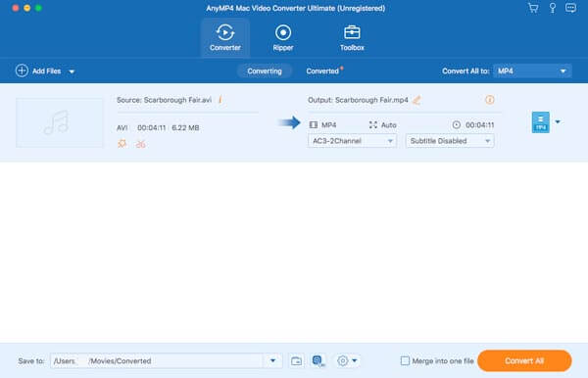
Task: Click the Add Files plus circle icon
Action: (22, 71)
